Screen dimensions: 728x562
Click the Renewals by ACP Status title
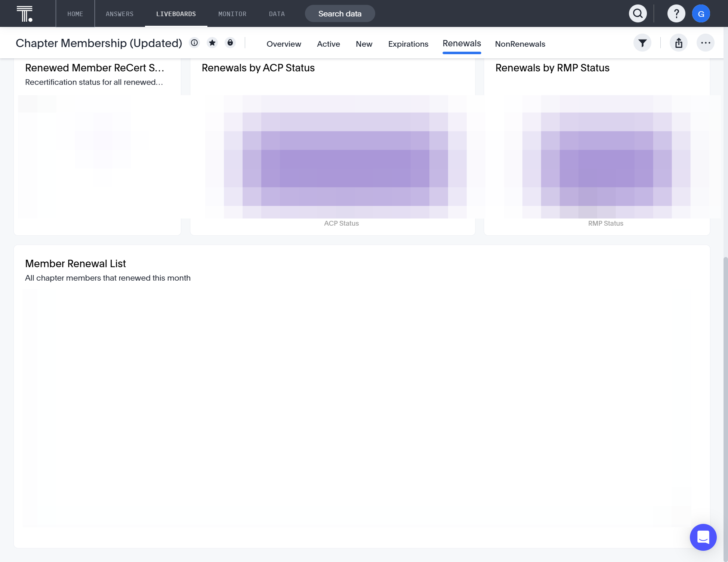pyautogui.click(x=258, y=68)
